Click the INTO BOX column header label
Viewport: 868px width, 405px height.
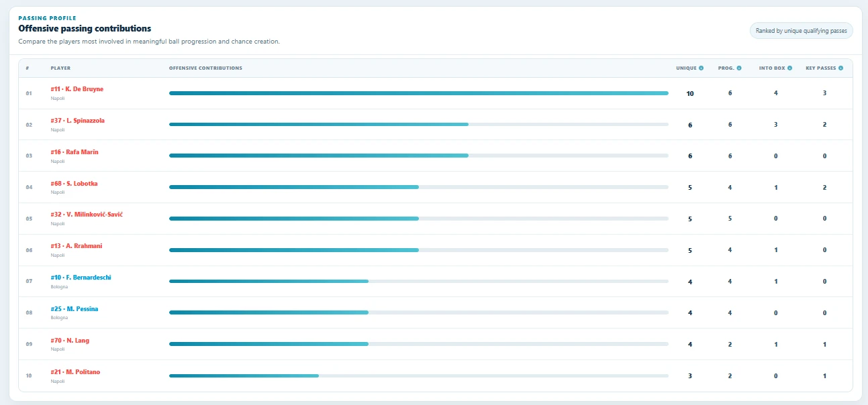[772, 68]
